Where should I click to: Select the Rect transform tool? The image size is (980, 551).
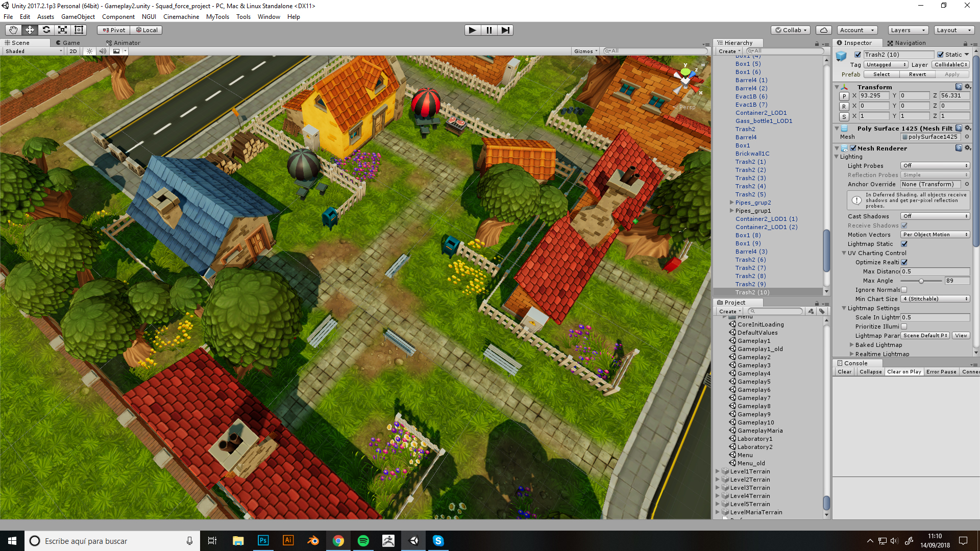[79, 30]
